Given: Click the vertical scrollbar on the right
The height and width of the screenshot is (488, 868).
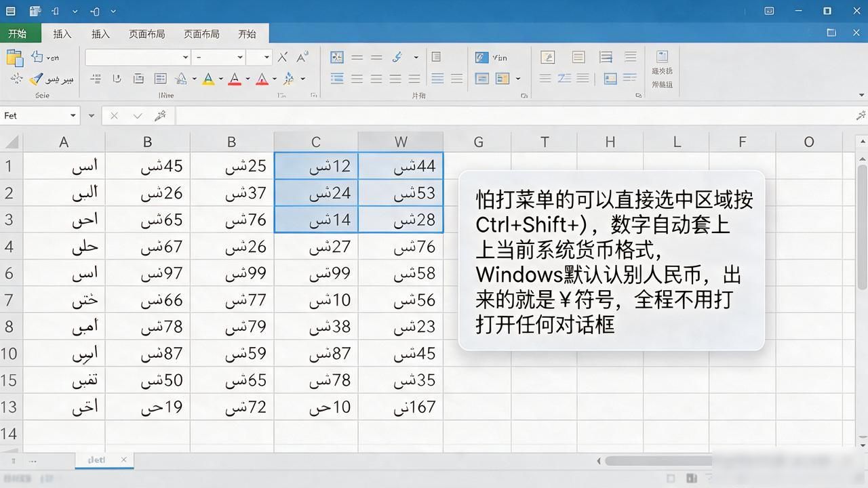Looking at the screenshot, I should pyautogui.click(x=862, y=228).
